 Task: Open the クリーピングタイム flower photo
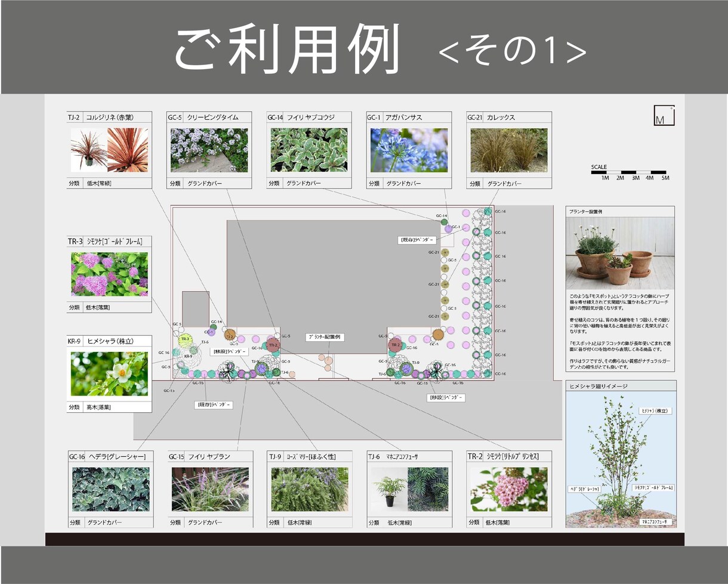click(209, 150)
